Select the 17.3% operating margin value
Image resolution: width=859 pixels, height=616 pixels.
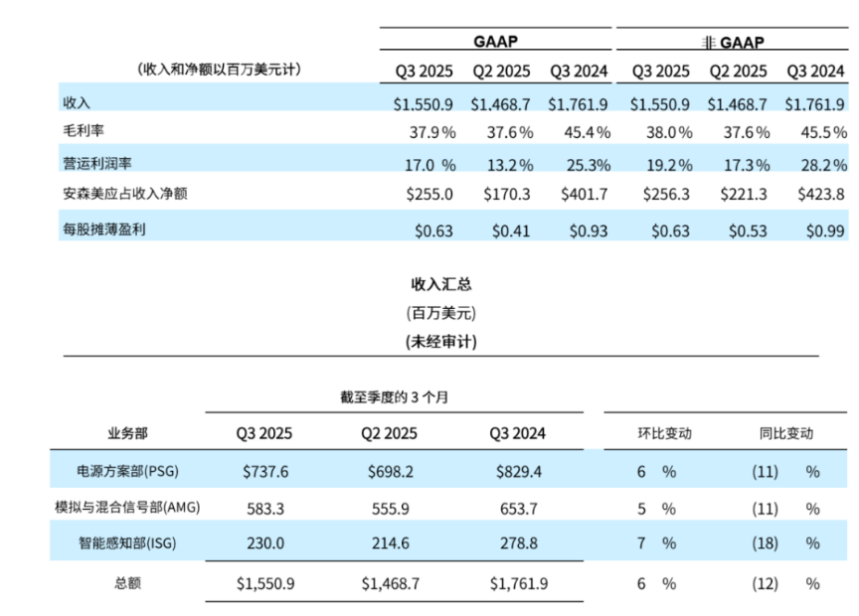747,165
